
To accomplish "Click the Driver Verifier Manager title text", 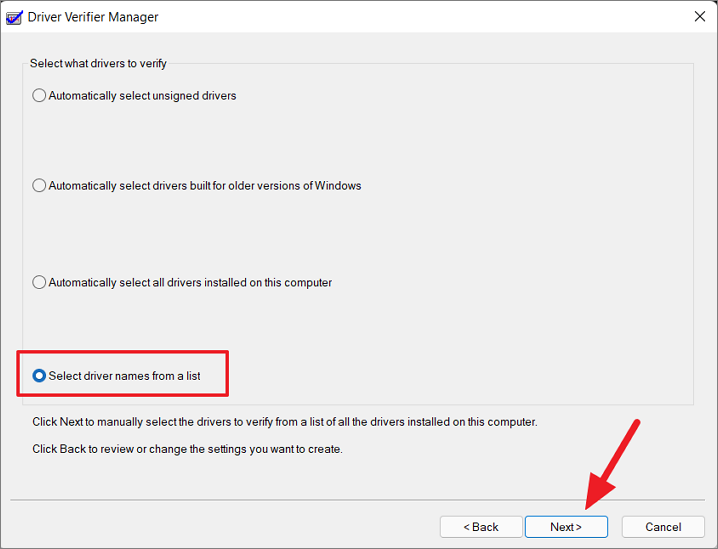I will coord(93,17).
